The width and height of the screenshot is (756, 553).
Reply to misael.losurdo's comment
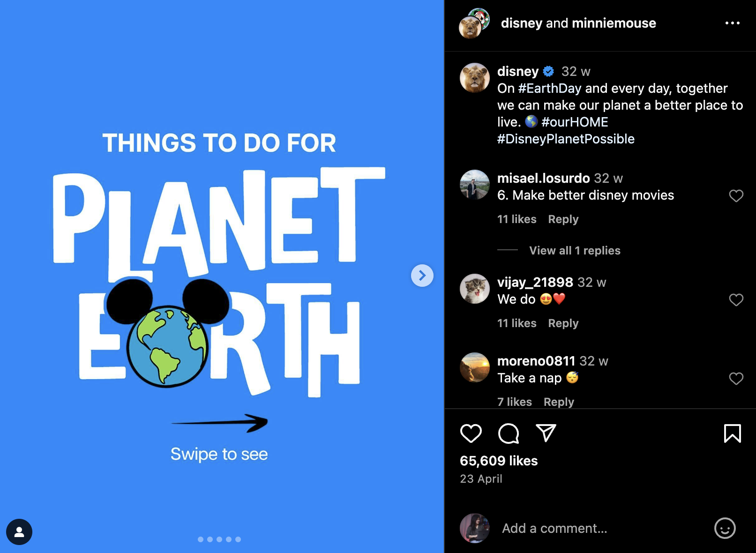563,219
